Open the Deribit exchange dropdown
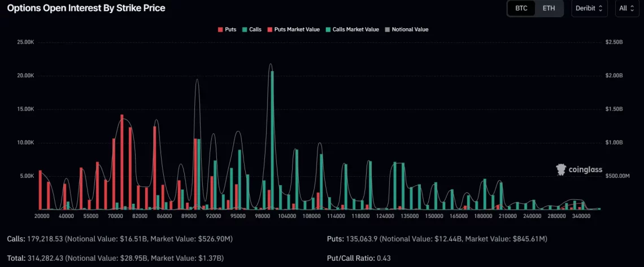The height and width of the screenshot is (267, 644). click(589, 8)
